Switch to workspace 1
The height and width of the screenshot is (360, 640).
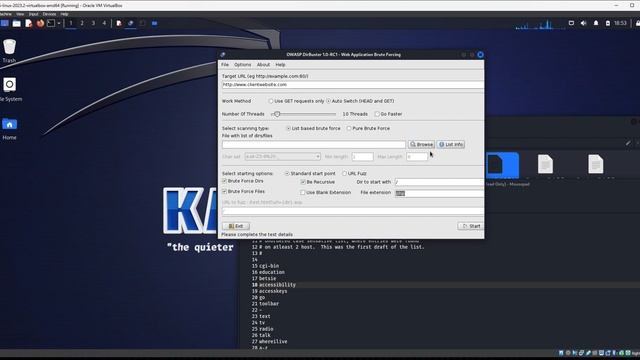tap(71, 23)
